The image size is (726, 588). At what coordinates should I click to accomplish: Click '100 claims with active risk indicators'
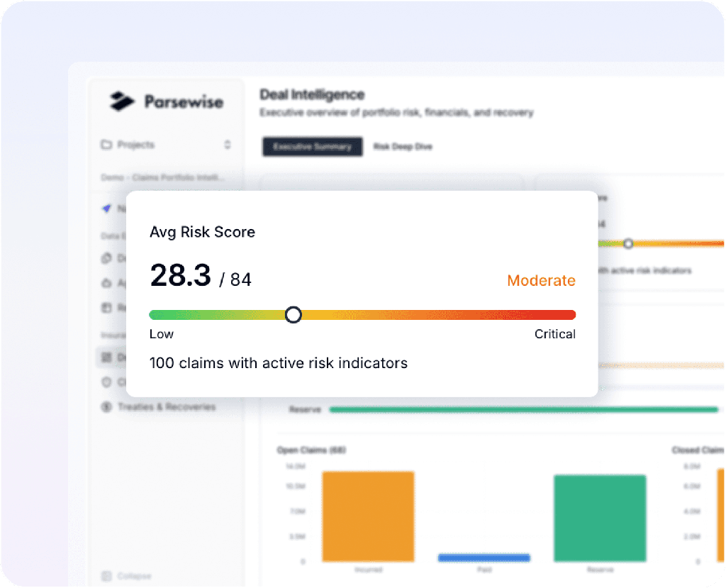pos(279,363)
